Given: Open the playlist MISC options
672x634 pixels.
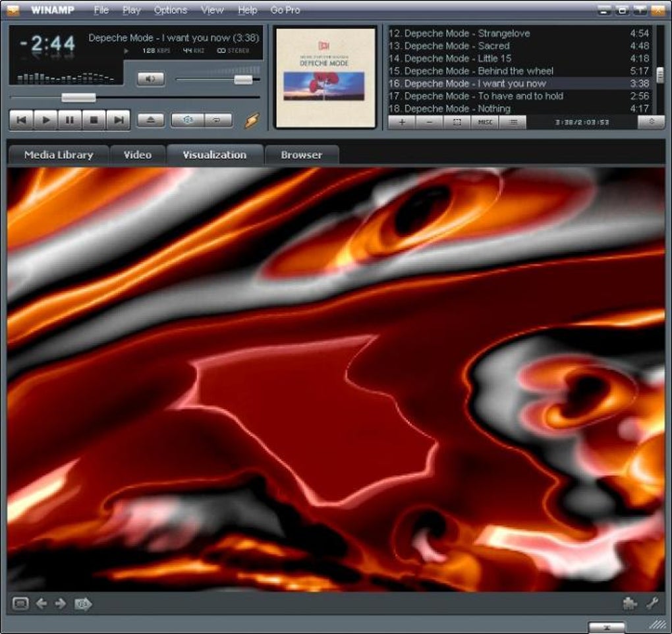Looking at the screenshot, I should click(x=485, y=122).
